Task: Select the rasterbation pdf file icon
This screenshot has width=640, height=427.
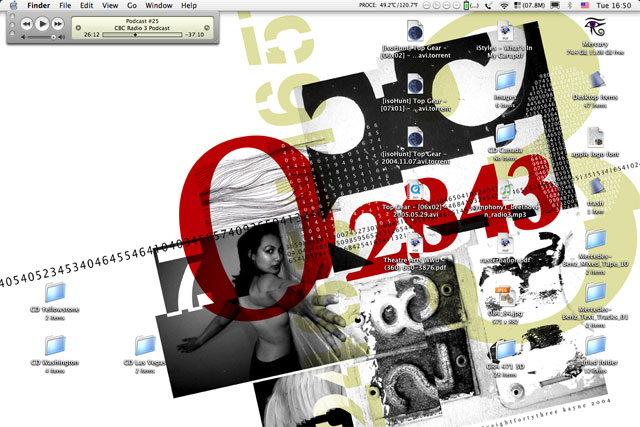Action: coord(505,244)
